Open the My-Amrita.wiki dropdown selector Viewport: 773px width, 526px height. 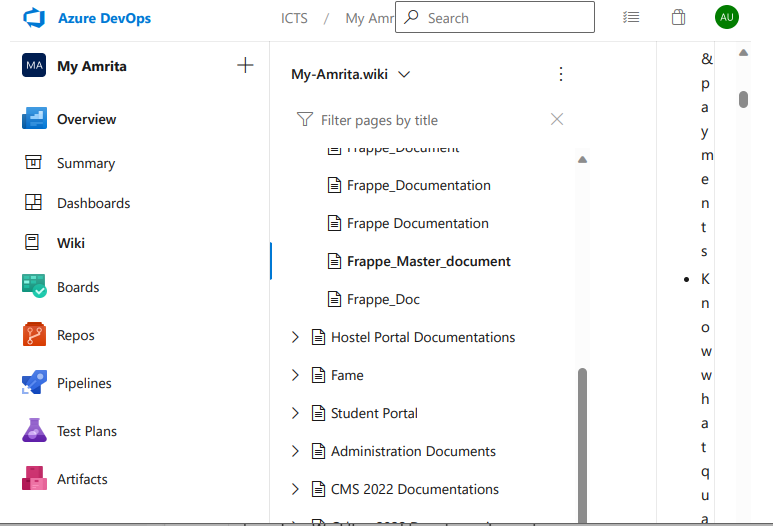pos(351,74)
